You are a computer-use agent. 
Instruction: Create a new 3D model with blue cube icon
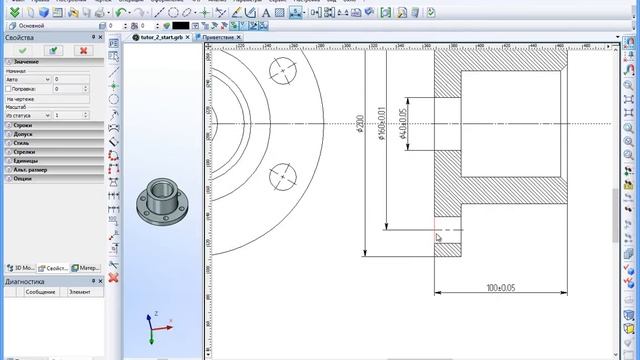(44, 13)
